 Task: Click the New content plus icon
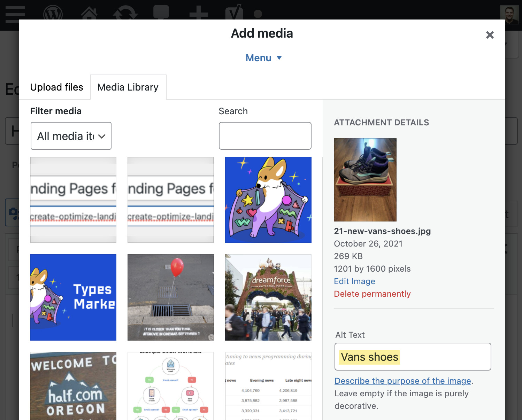pyautogui.click(x=199, y=13)
